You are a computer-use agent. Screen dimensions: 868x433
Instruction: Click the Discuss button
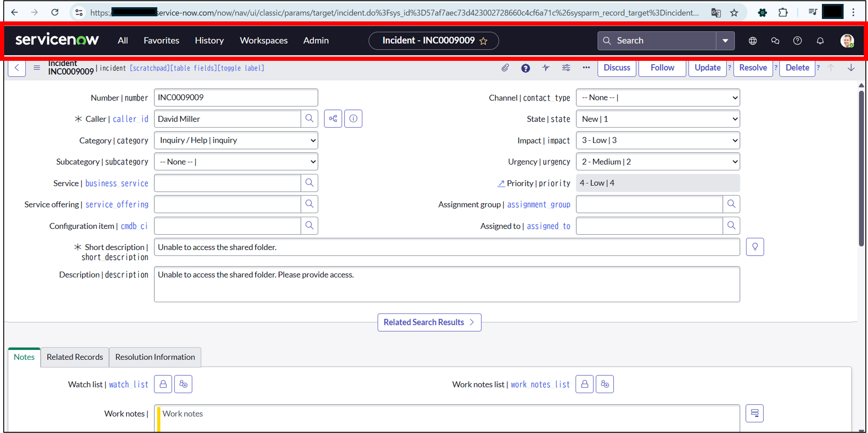pos(617,68)
